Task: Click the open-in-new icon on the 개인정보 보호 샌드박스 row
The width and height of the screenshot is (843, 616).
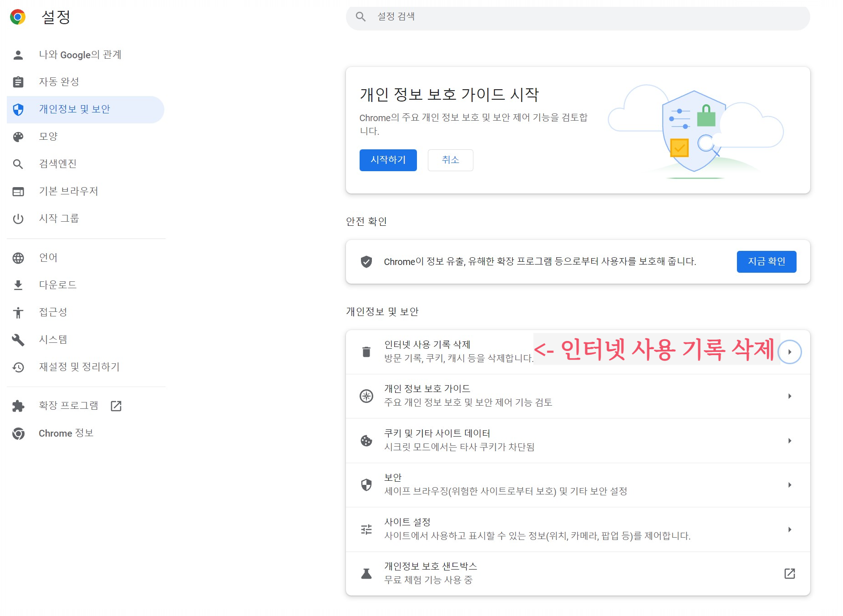Action: [x=790, y=574]
